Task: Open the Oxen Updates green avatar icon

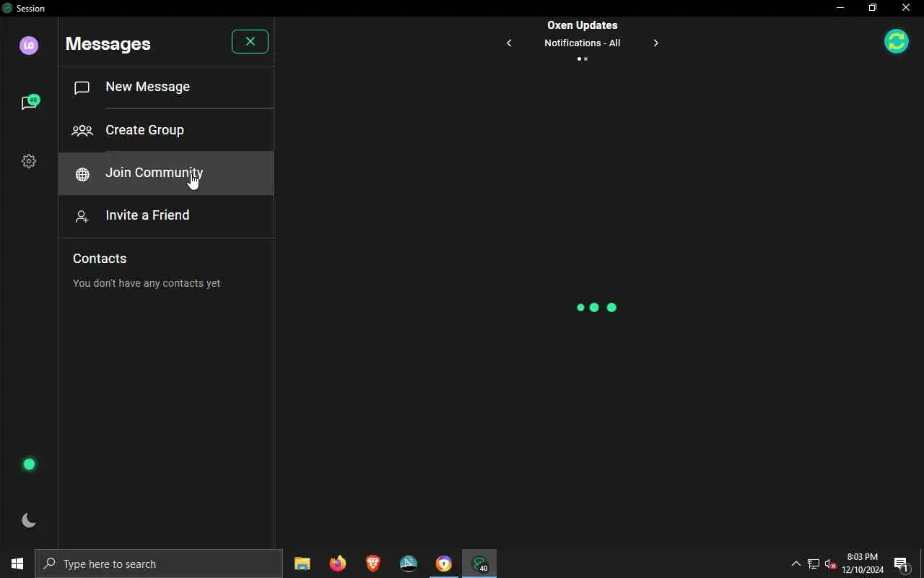Action: 897,41
